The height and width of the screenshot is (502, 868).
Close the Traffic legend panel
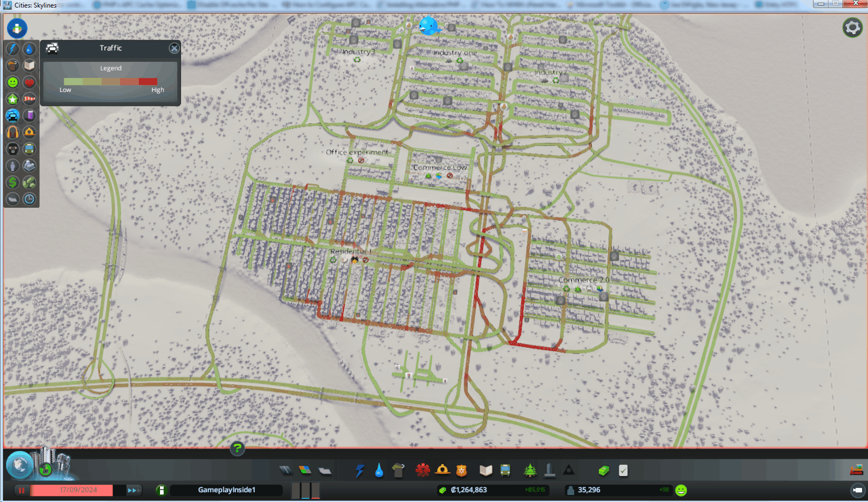click(x=174, y=48)
